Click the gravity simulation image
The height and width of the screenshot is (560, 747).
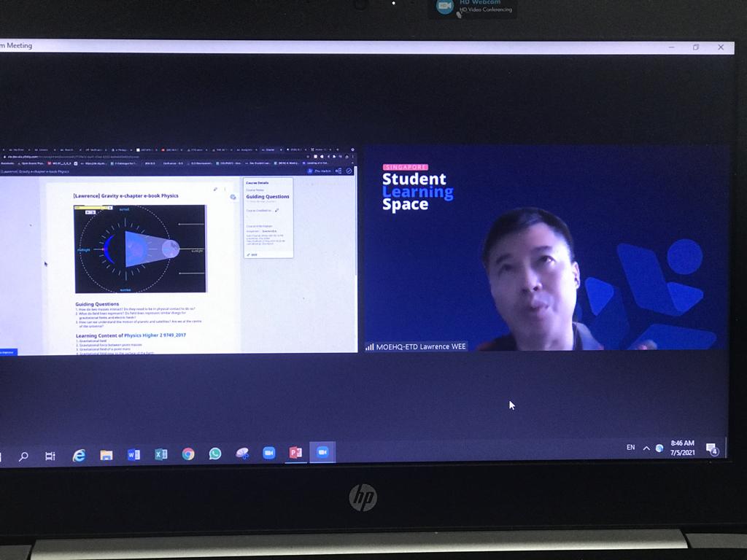click(x=140, y=249)
